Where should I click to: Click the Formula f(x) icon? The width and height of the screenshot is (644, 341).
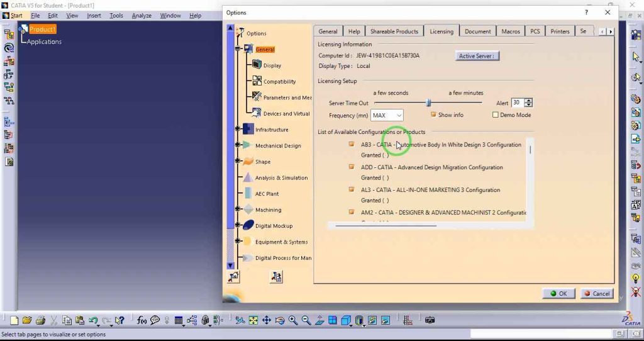click(142, 320)
